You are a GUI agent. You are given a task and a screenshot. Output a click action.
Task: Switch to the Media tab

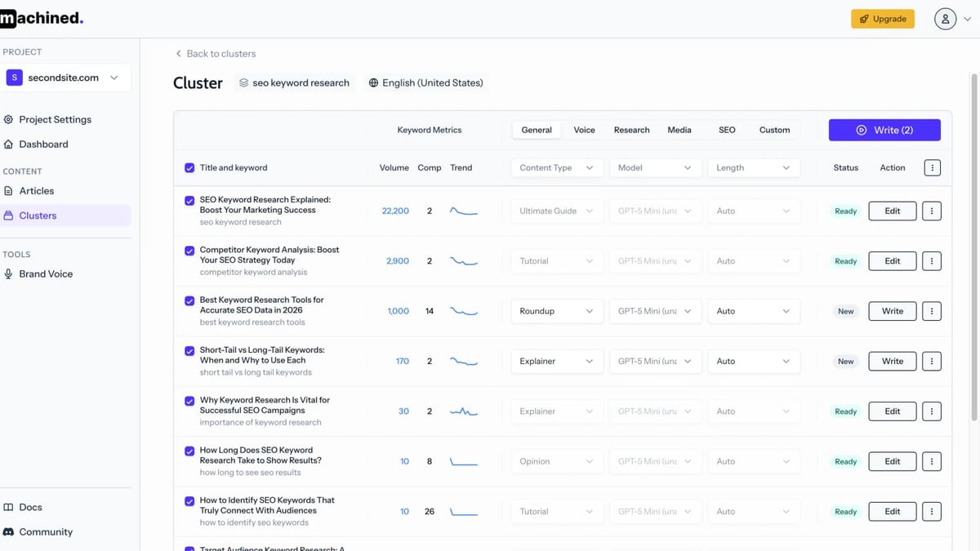pos(679,130)
